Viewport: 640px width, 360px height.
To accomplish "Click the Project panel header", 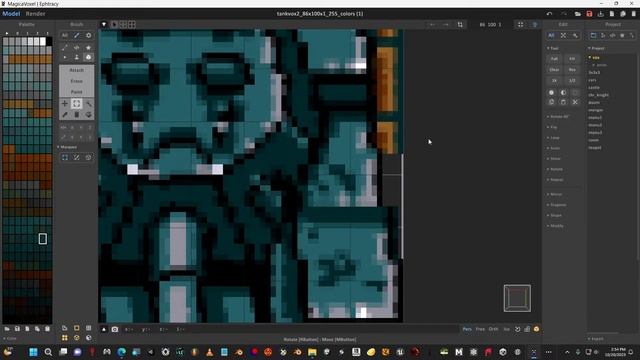I will [x=613, y=24].
